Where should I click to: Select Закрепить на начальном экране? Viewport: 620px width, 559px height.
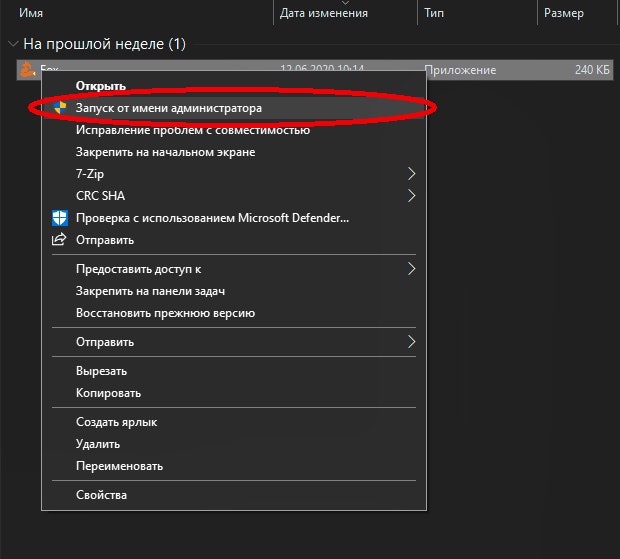(234, 152)
